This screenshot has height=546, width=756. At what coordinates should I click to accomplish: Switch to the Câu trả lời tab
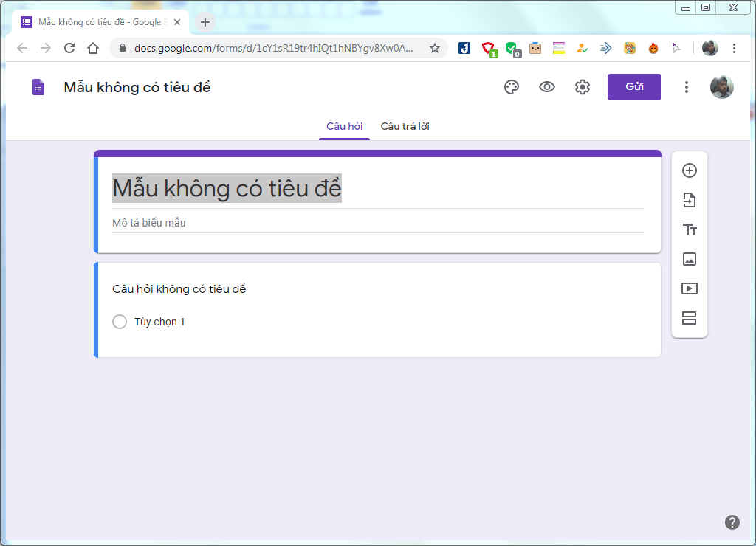tap(405, 127)
